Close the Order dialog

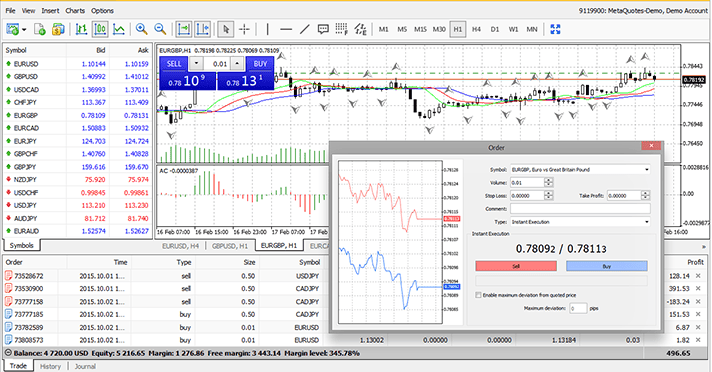651,145
